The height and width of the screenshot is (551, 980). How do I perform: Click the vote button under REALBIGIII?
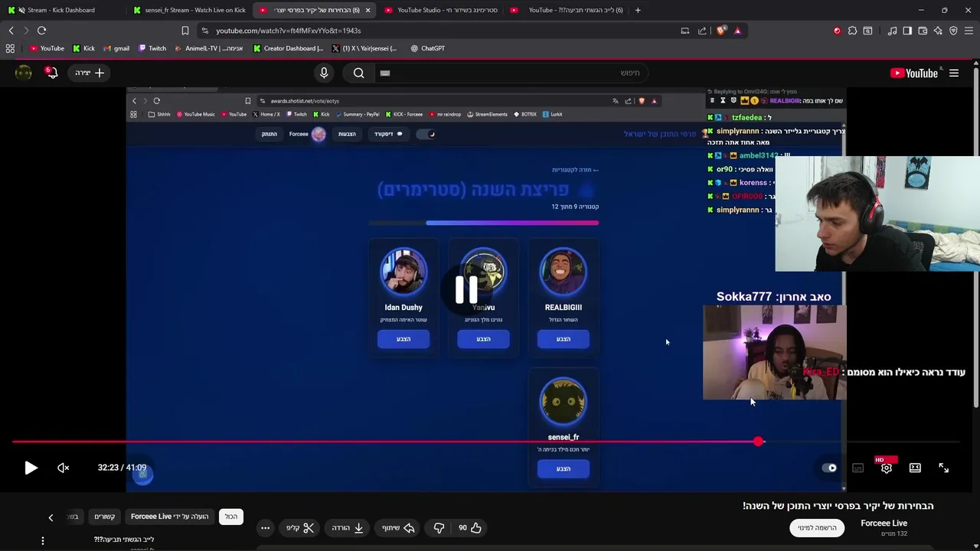tap(563, 339)
